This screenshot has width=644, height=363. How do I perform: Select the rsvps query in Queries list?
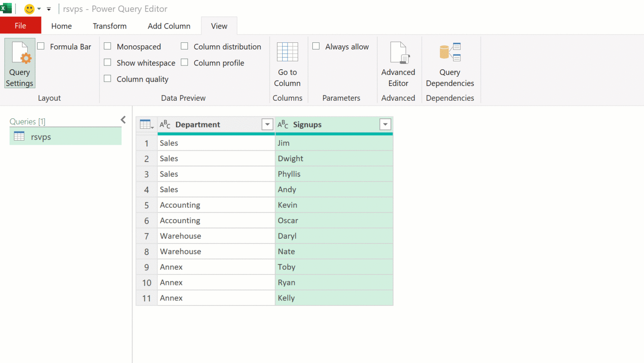point(41,137)
